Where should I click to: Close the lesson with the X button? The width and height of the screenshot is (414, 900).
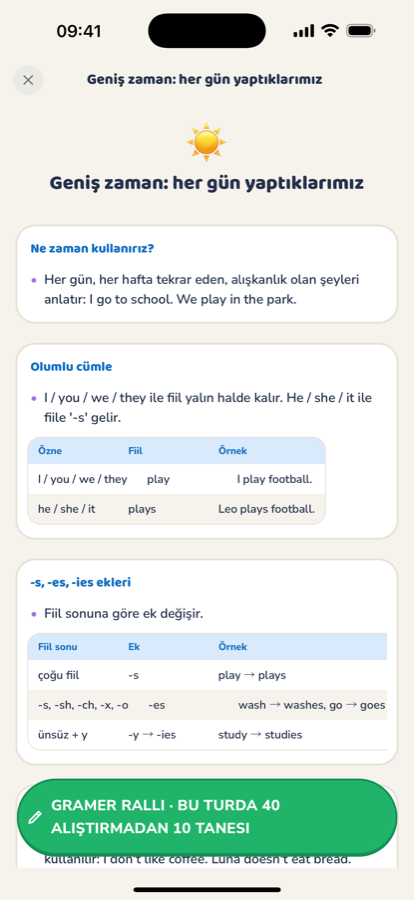pyautogui.click(x=28, y=80)
